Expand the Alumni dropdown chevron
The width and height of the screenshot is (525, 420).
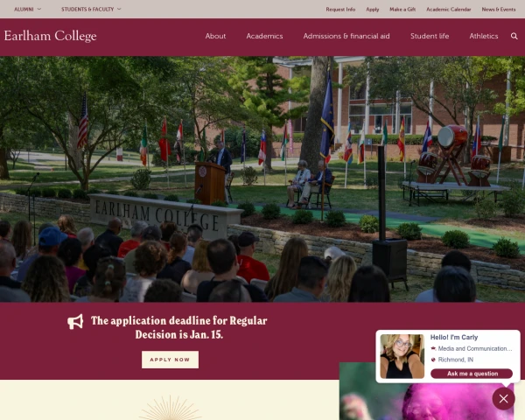tap(39, 9)
